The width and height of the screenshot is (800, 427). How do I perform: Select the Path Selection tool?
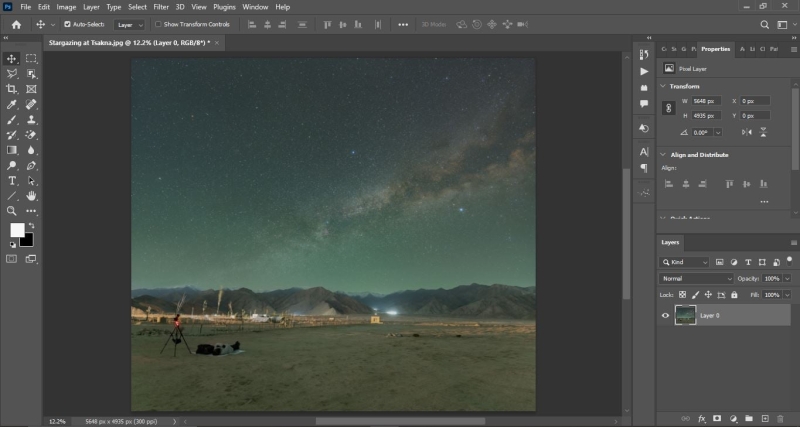point(31,181)
